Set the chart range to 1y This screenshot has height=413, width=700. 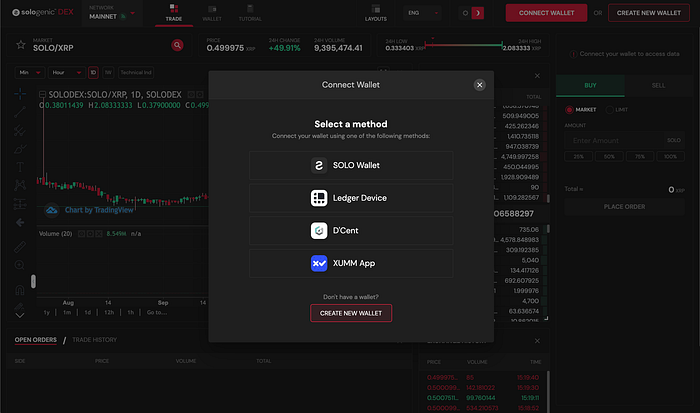coord(47,313)
